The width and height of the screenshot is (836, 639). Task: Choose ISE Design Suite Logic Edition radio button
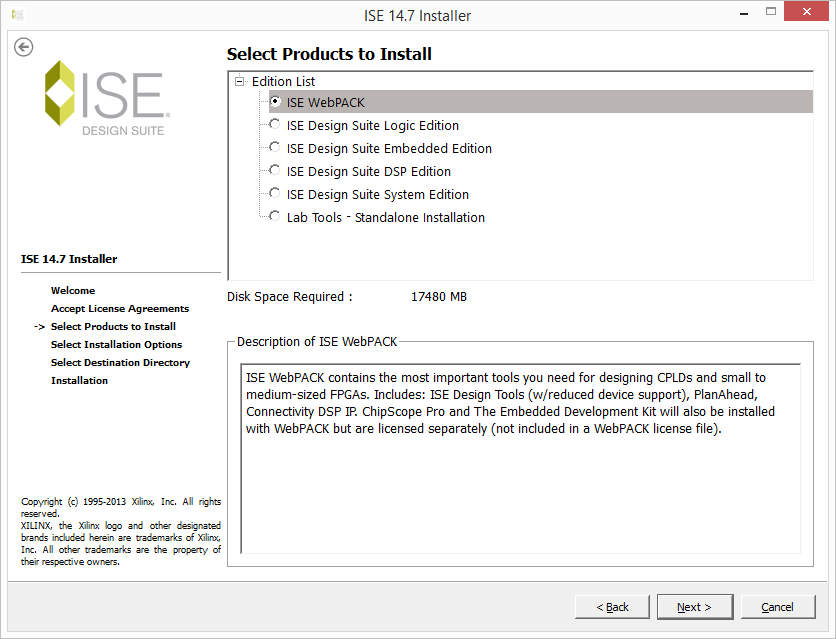275,124
